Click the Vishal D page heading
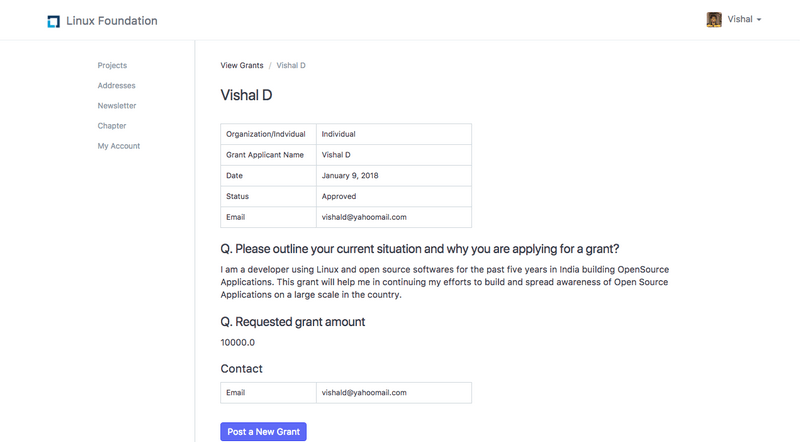 click(246, 96)
